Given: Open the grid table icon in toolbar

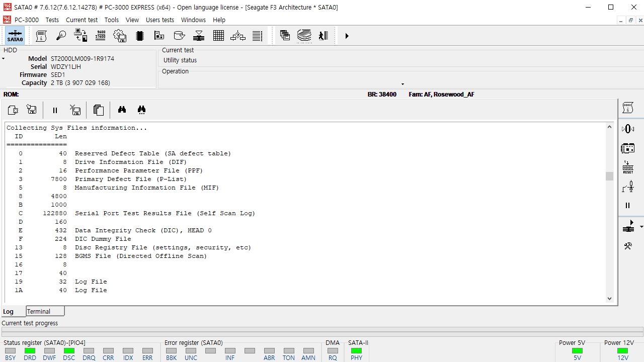Looking at the screenshot, I should [218, 36].
